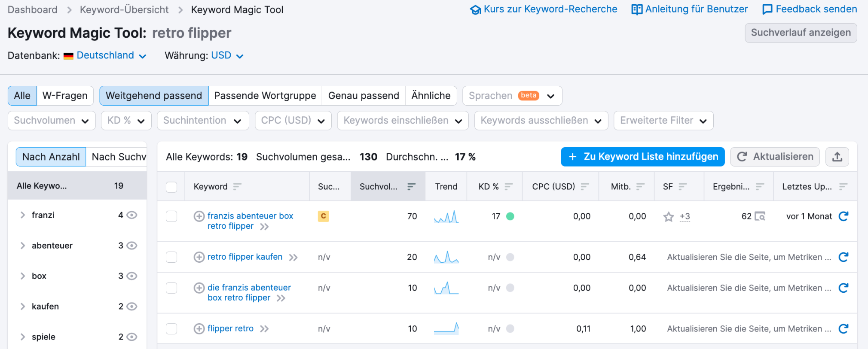The width and height of the screenshot is (868, 349).
Task: Click Zu Keyword Liste hinzufügen button
Action: (643, 157)
